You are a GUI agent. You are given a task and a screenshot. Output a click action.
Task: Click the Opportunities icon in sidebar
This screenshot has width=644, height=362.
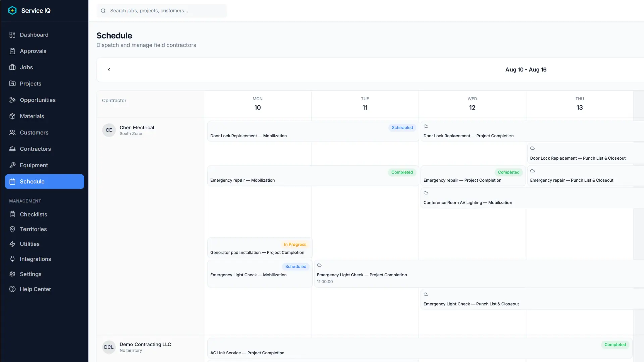point(12,100)
